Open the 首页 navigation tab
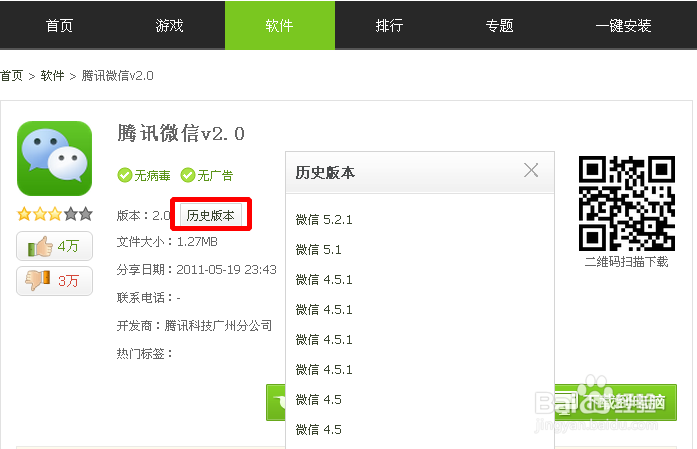Viewport: 697px width, 449px height. point(59,25)
